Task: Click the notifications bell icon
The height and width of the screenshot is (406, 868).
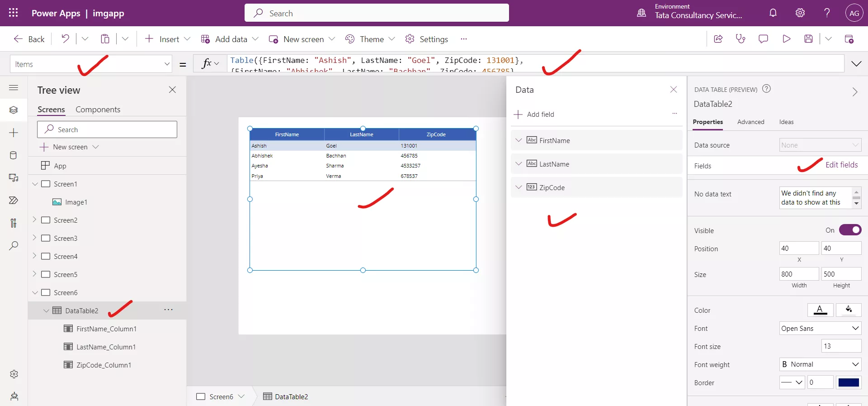Action: (x=773, y=13)
